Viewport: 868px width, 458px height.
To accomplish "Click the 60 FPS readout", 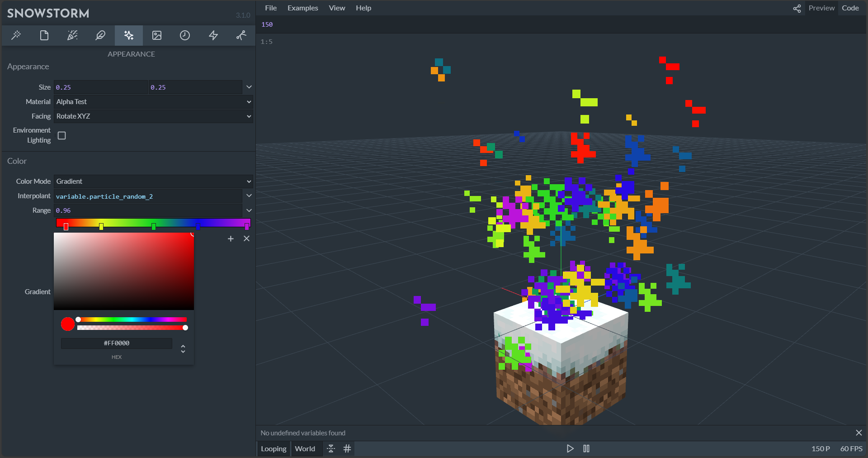I will [x=851, y=449].
